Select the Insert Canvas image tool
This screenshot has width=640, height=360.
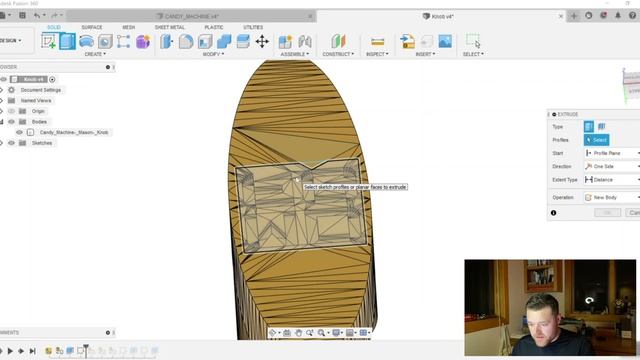(445, 42)
